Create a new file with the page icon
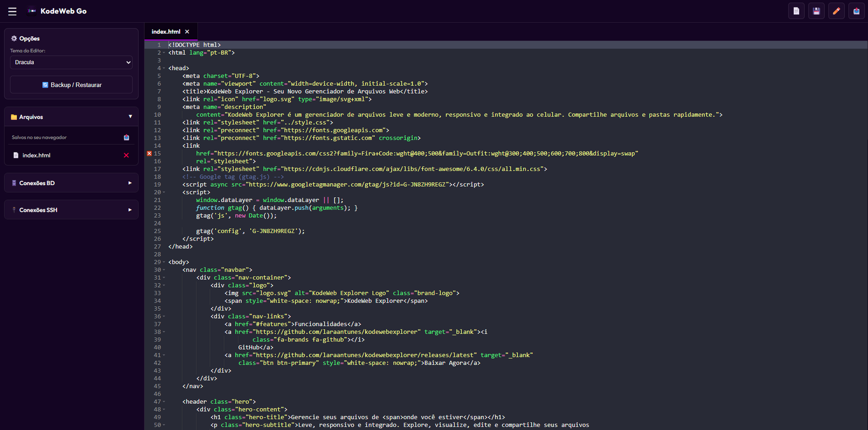The image size is (868, 430). (796, 11)
